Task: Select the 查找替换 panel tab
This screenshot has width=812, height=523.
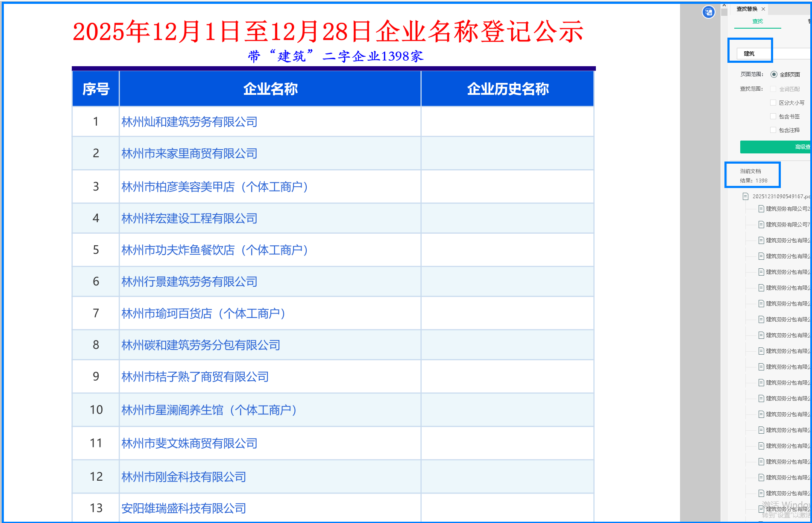Action: pyautogui.click(x=747, y=9)
